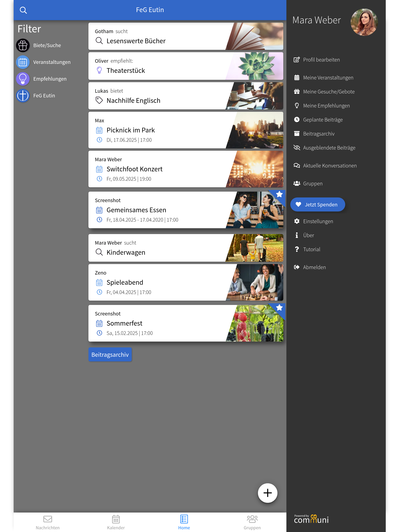Toggle the Biete/Suche filter icon
The height and width of the screenshot is (532, 399).
[23, 45]
